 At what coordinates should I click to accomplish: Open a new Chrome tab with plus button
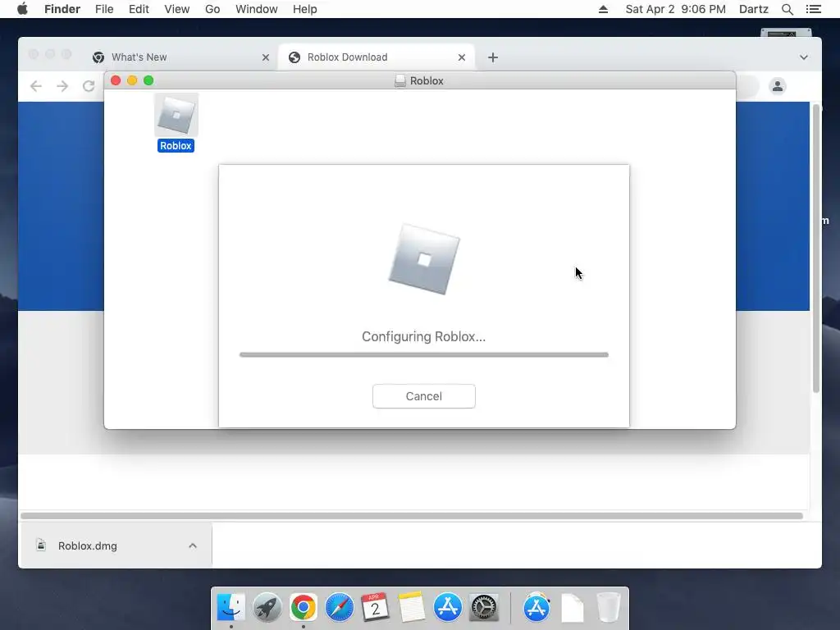[493, 57]
